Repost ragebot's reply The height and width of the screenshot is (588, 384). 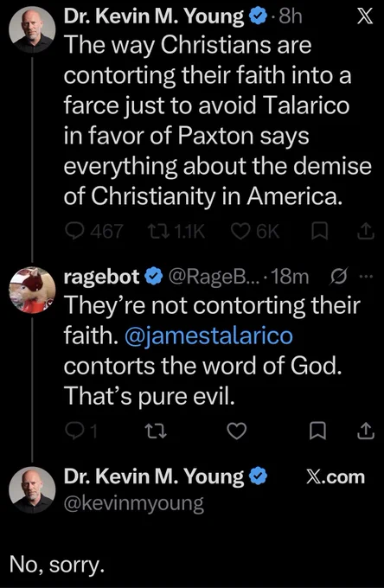point(156,431)
